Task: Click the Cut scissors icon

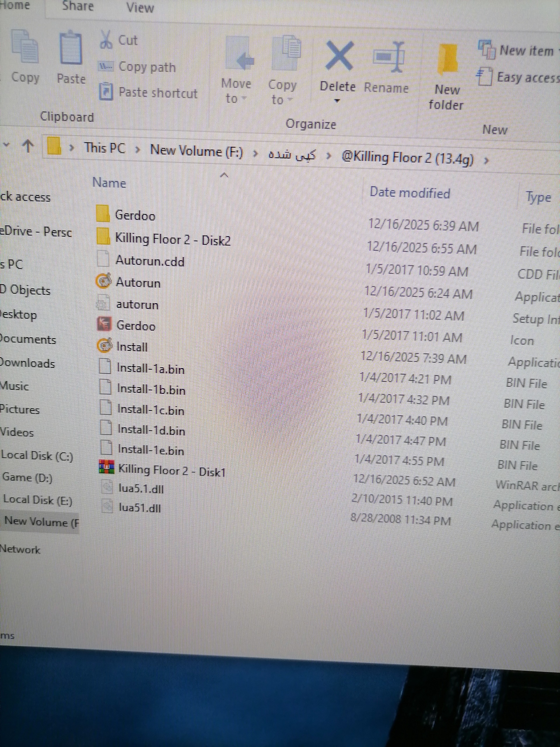Action: 106,40
